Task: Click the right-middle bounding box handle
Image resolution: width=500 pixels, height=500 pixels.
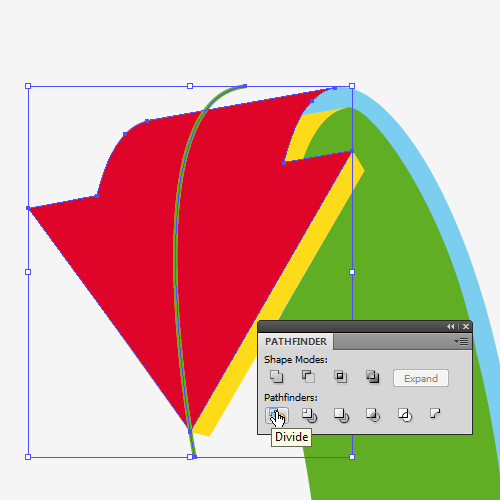Action: point(352,272)
